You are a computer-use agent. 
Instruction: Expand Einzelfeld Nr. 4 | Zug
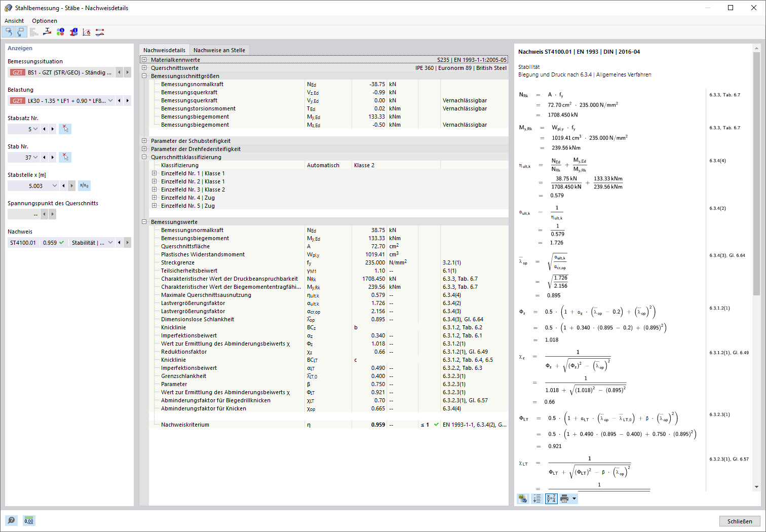coord(155,198)
